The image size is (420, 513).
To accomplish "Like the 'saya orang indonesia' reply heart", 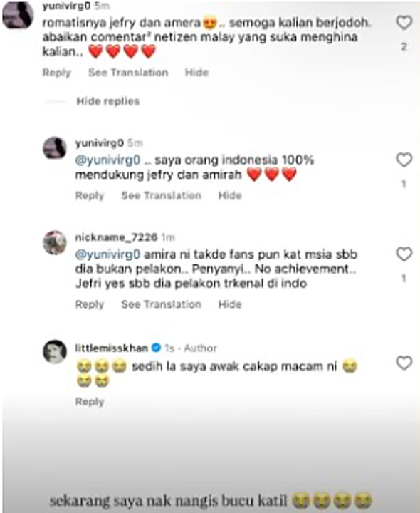I will coord(404,160).
